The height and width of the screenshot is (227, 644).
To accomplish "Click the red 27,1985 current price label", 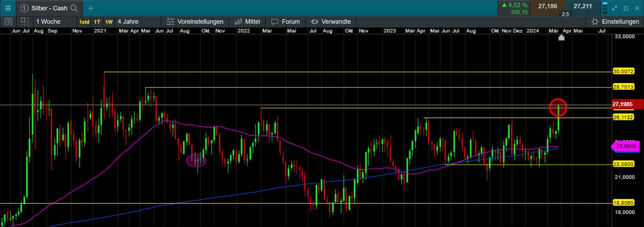I will [x=627, y=104].
